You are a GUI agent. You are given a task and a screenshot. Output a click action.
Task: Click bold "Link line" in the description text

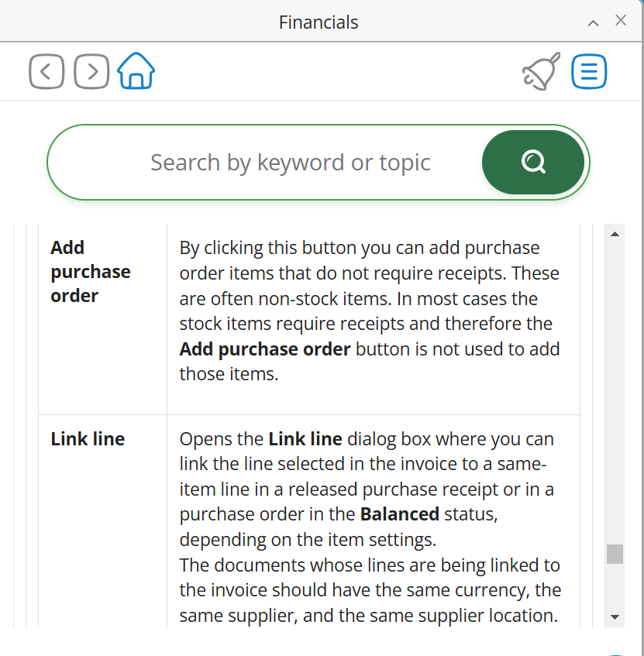[x=305, y=439]
